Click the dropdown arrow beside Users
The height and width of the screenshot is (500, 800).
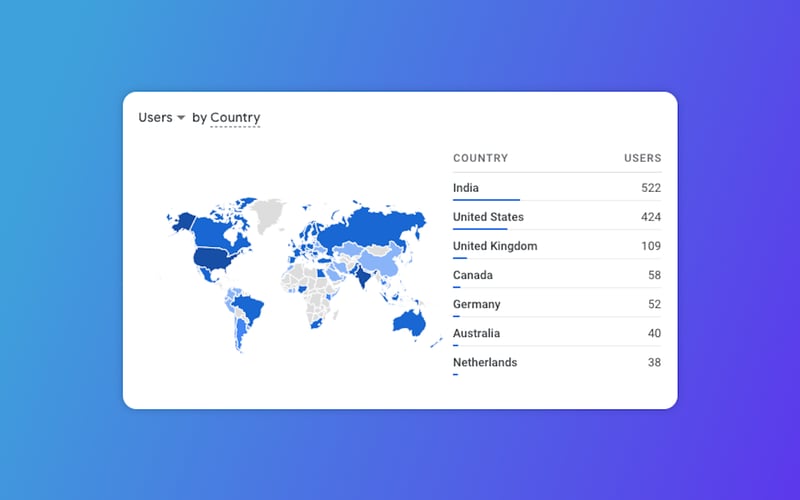pyautogui.click(x=181, y=118)
